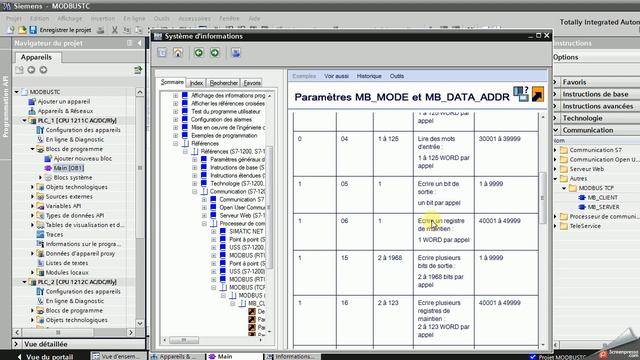
Task: Click the cut scissors icon in main toolbar
Action: pyautogui.click(x=115, y=30)
